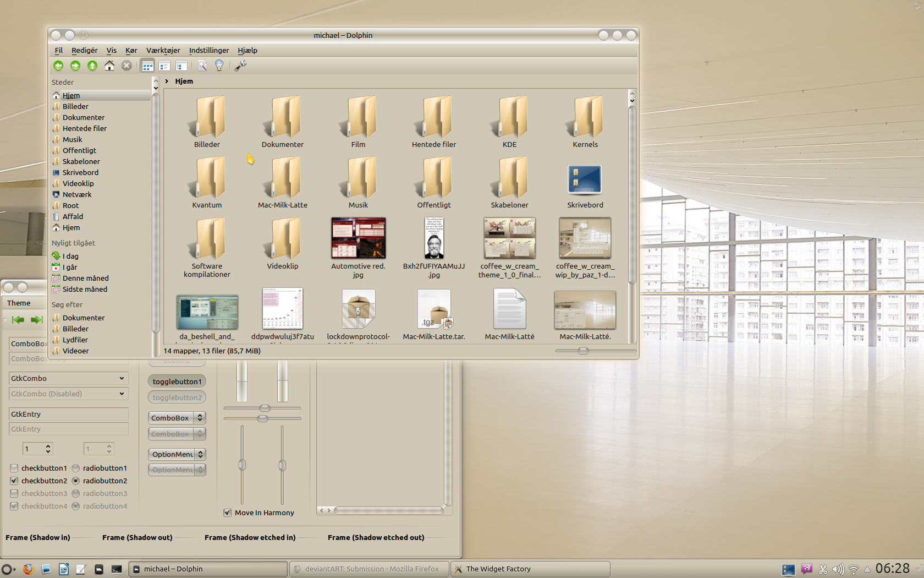Launch Firefox from the panel
The image size is (924, 578).
(x=28, y=569)
